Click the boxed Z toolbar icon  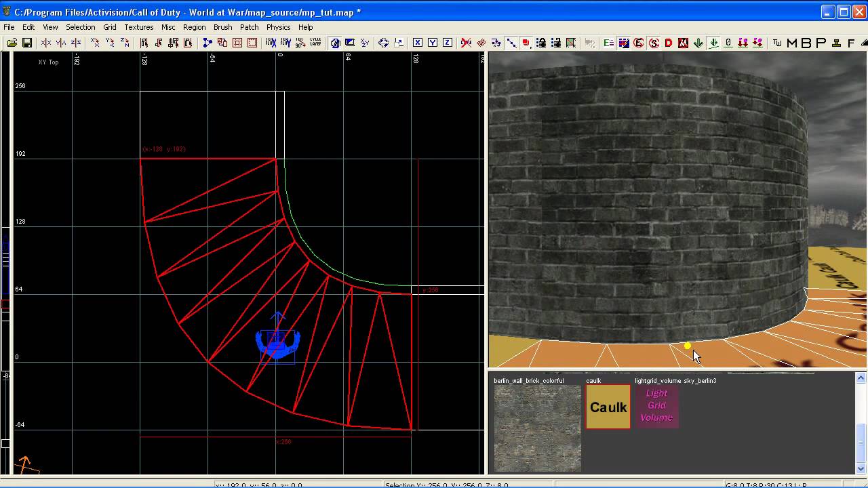point(448,43)
